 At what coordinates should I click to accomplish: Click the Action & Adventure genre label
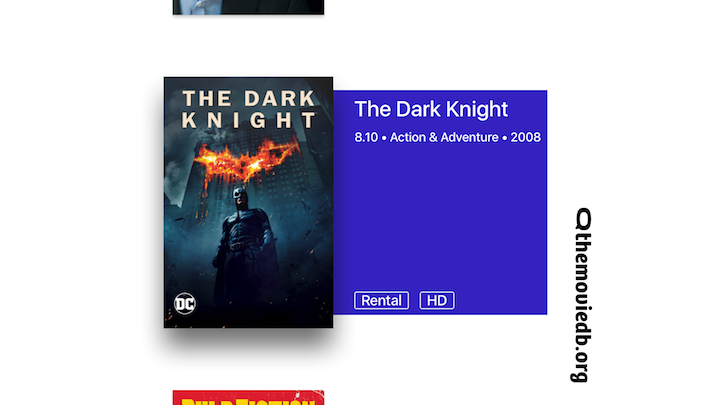(444, 137)
